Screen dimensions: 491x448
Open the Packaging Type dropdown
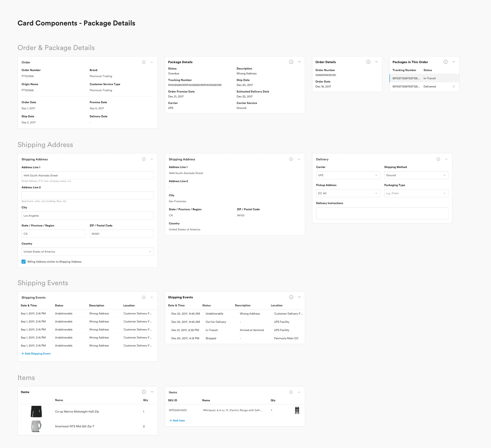[416, 193]
